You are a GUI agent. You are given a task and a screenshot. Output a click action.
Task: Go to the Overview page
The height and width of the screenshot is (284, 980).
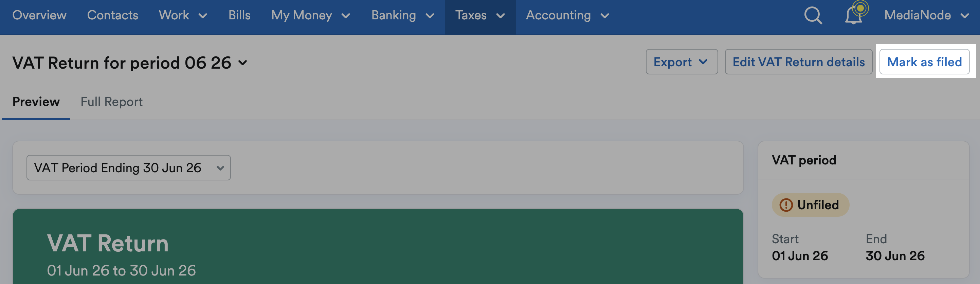click(x=39, y=15)
